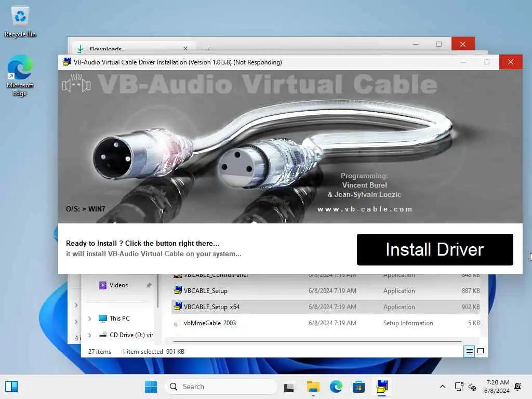Viewport: 532px width, 399px height.
Task: Click the www.vb-cable.com text in banner
Action: 365,209
